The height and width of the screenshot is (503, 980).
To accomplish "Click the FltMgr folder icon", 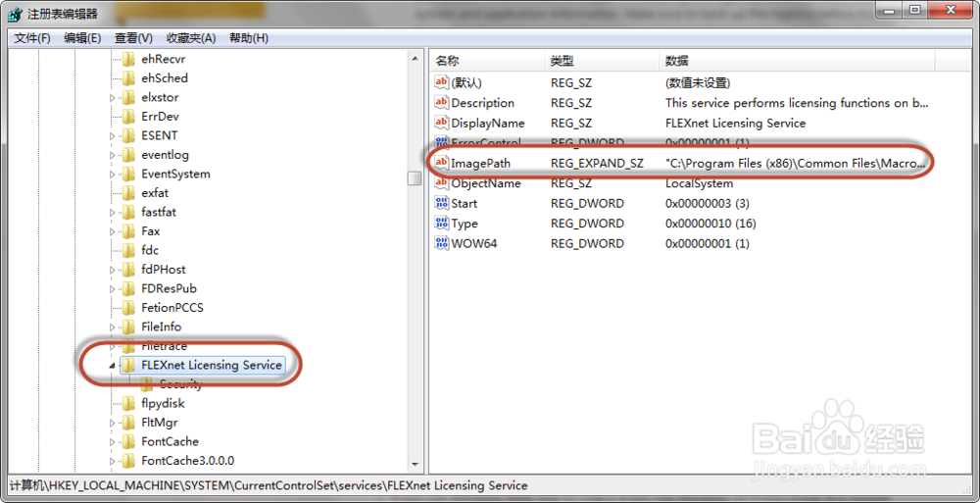I will 128,423.
